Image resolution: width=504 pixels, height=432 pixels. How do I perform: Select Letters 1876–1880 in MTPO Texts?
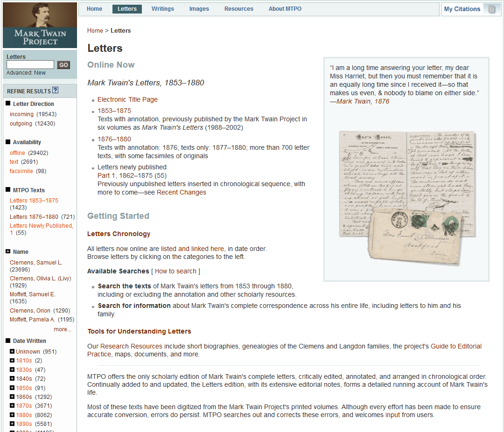[x=34, y=216]
